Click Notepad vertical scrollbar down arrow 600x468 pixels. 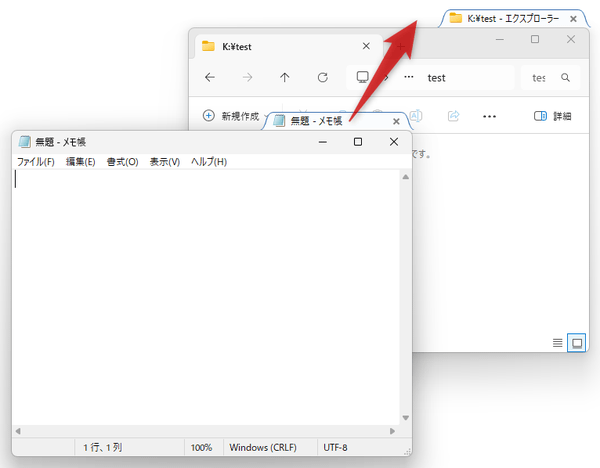(405, 418)
